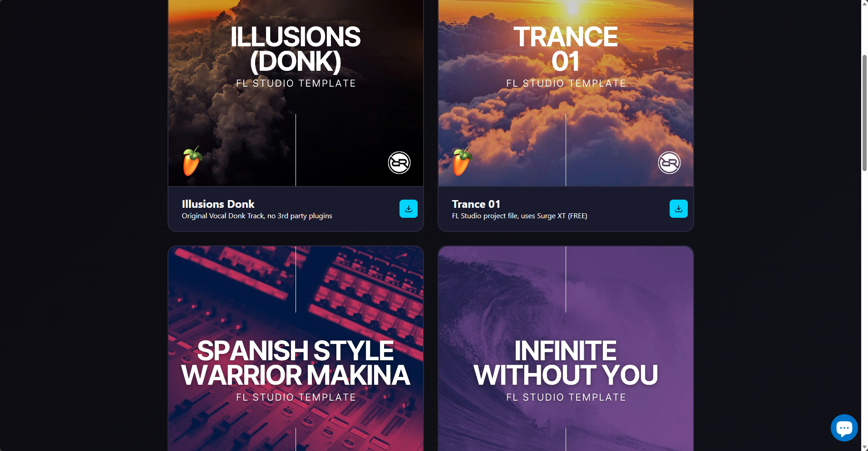Click the scrollbar up arrow
This screenshot has height=451, width=868.
[x=864, y=3]
